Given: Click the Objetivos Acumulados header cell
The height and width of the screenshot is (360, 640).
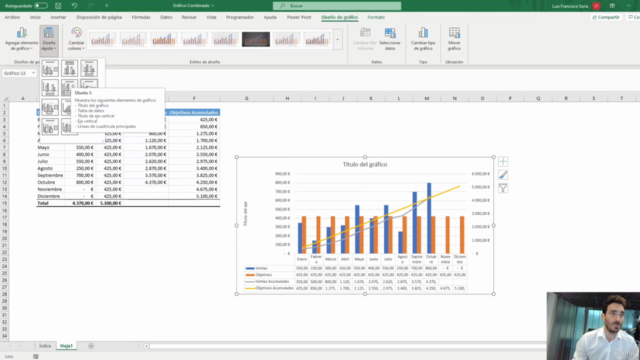Looking at the screenshot, I should click(194, 112).
